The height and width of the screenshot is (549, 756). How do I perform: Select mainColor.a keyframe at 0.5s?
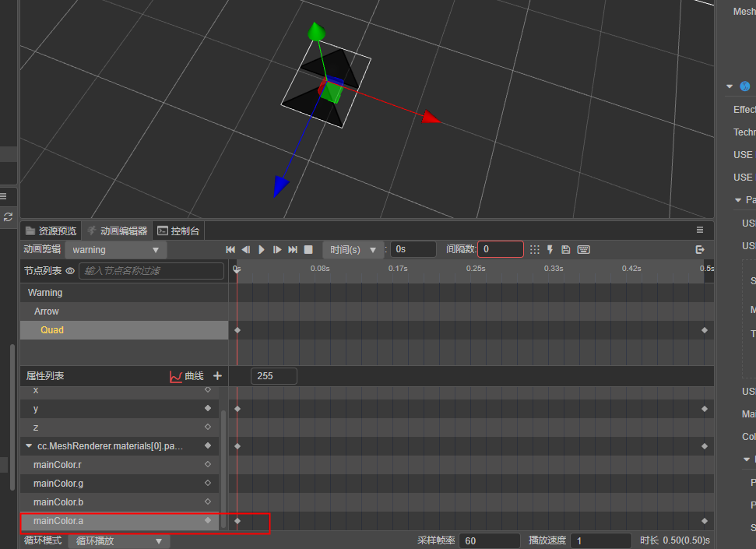point(705,521)
